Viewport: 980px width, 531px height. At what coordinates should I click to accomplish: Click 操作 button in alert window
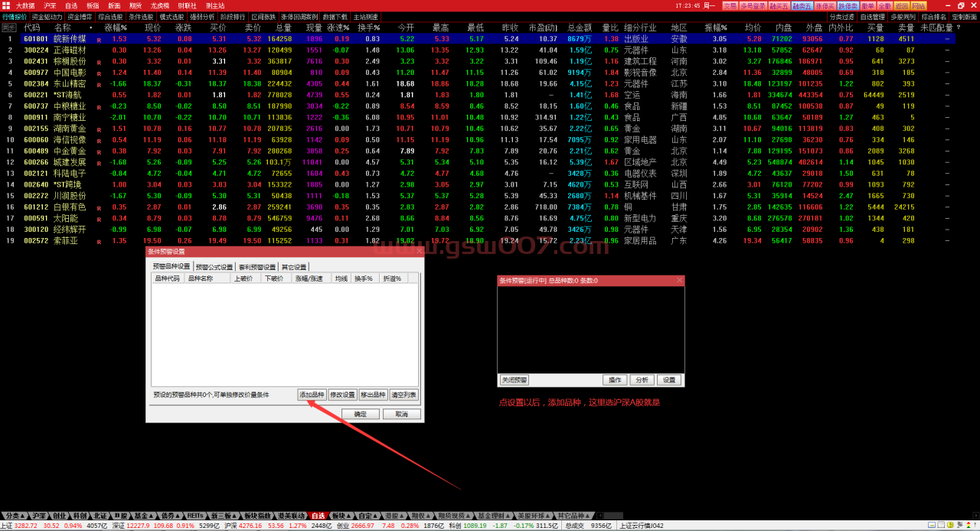[615, 380]
